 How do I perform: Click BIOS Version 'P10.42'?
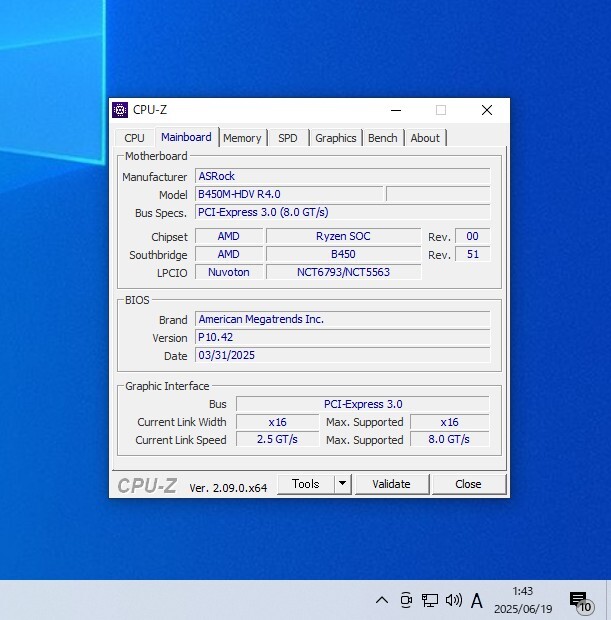(x=342, y=337)
